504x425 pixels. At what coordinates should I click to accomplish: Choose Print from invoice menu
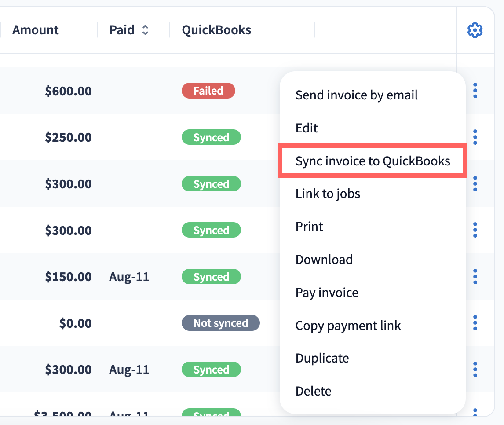coord(309,227)
